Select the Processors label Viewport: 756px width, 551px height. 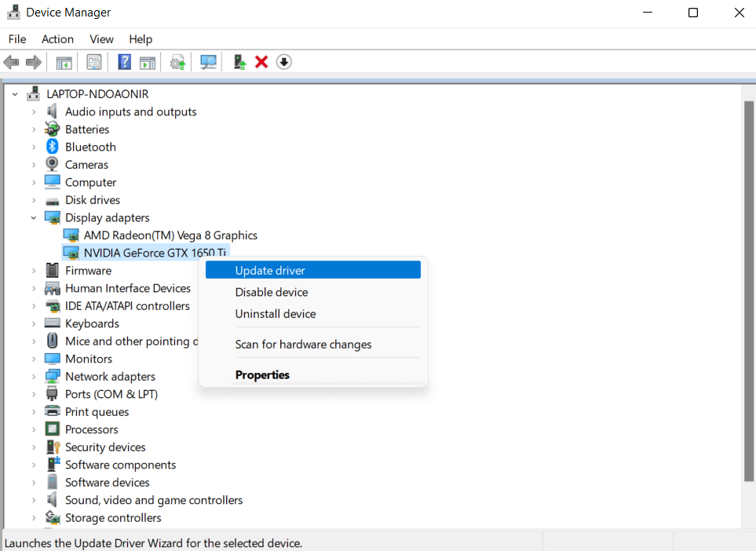click(x=92, y=429)
